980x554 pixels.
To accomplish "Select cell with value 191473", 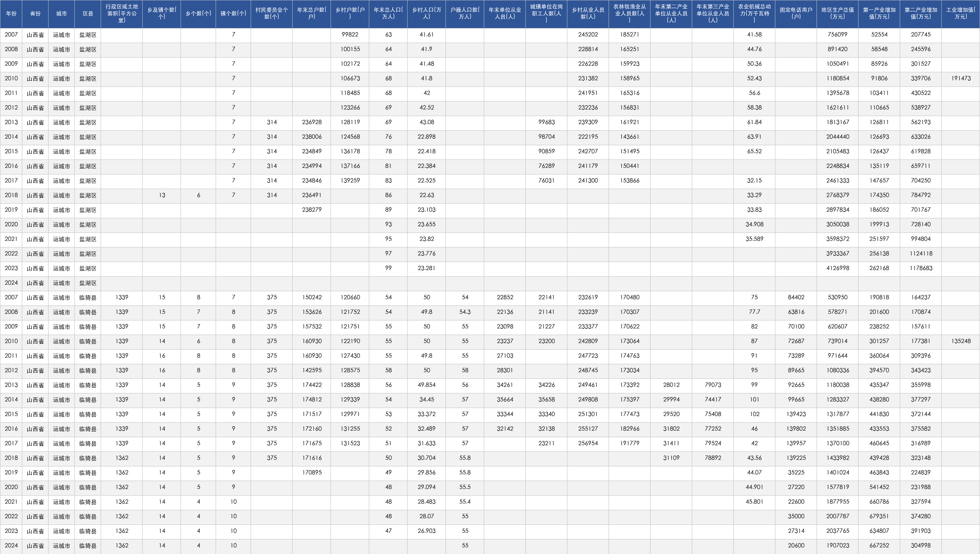I will tap(961, 78).
